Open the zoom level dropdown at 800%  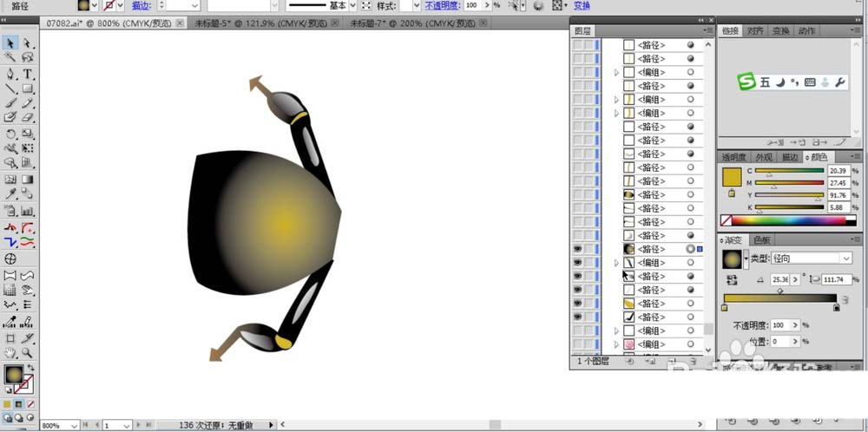[73, 426]
